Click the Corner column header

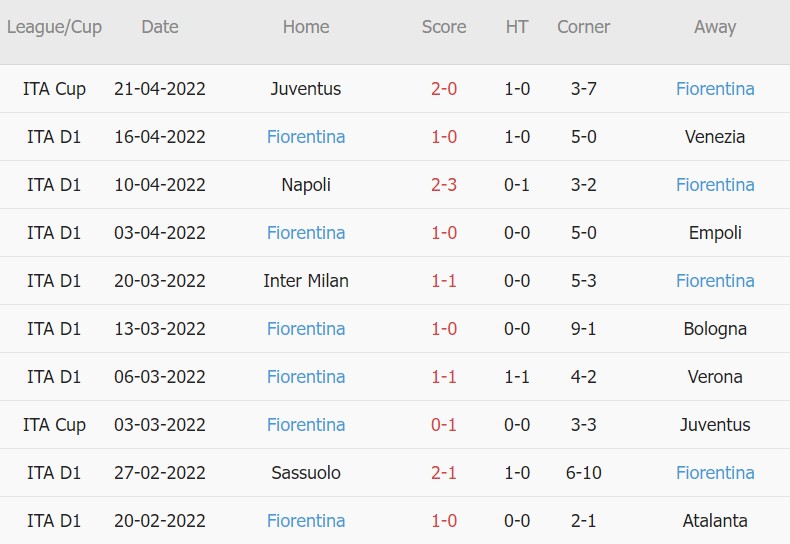point(584,27)
